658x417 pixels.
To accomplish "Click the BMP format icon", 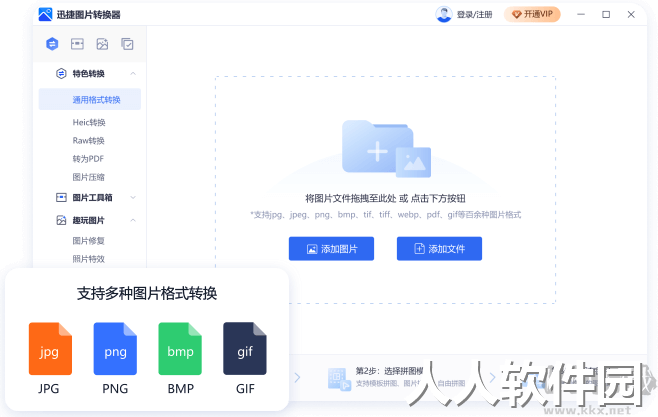I will [180, 348].
